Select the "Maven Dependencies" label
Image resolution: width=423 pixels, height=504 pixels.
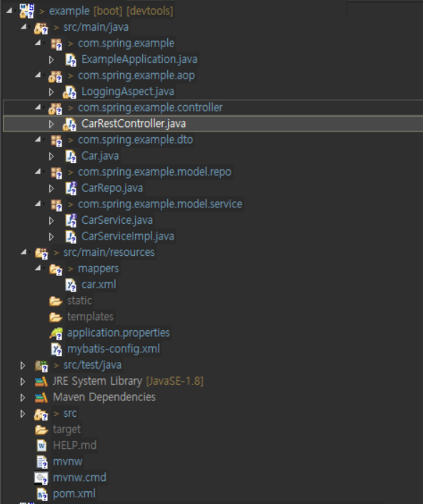point(104,397)
